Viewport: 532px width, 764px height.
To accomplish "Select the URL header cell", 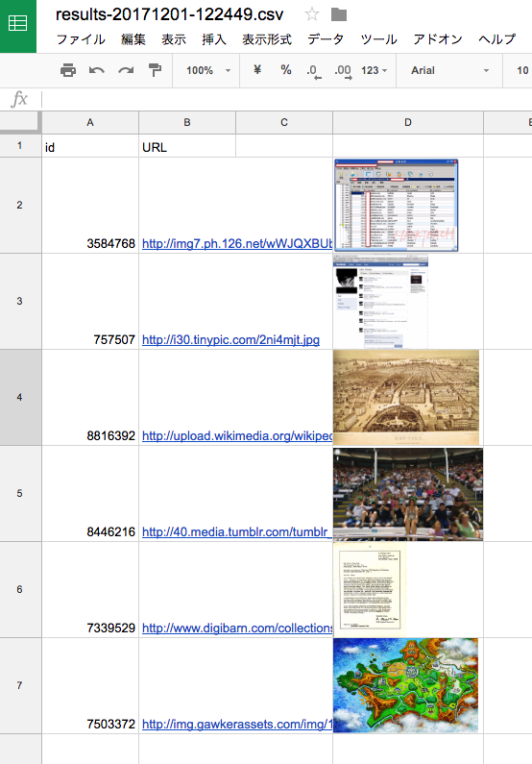I will click(x=187, y=146).
